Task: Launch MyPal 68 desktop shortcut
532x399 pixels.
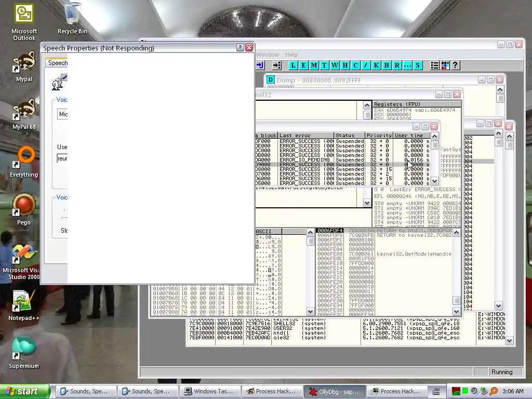Action: point(24,114)
